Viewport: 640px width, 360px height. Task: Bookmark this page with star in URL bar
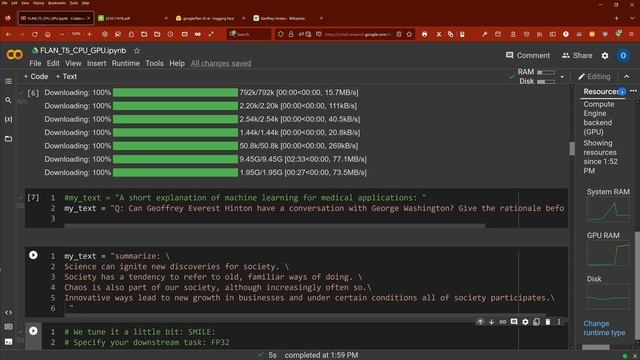(x=409, y=34)
